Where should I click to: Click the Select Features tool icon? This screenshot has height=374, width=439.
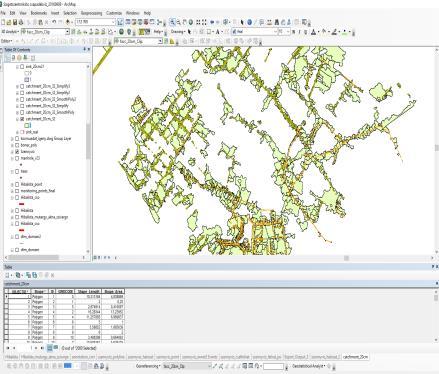(x=225, y=22)
